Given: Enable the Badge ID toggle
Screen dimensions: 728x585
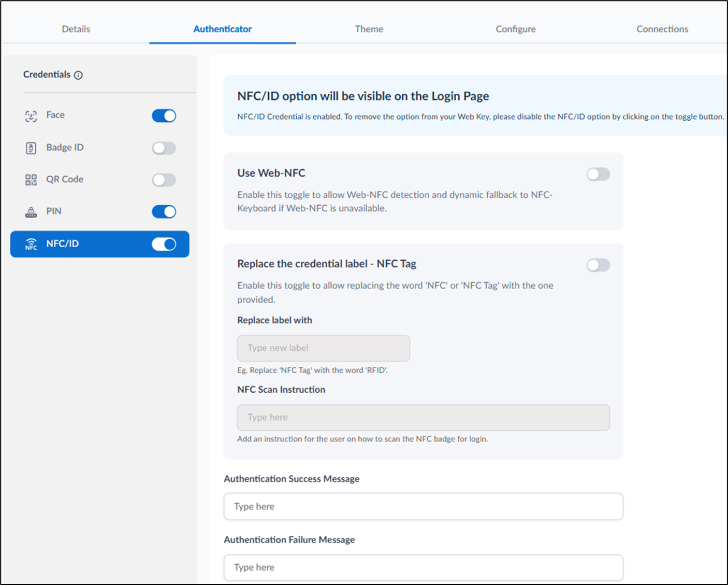Looking at the screenshot, I should click(x=164, y=148).
